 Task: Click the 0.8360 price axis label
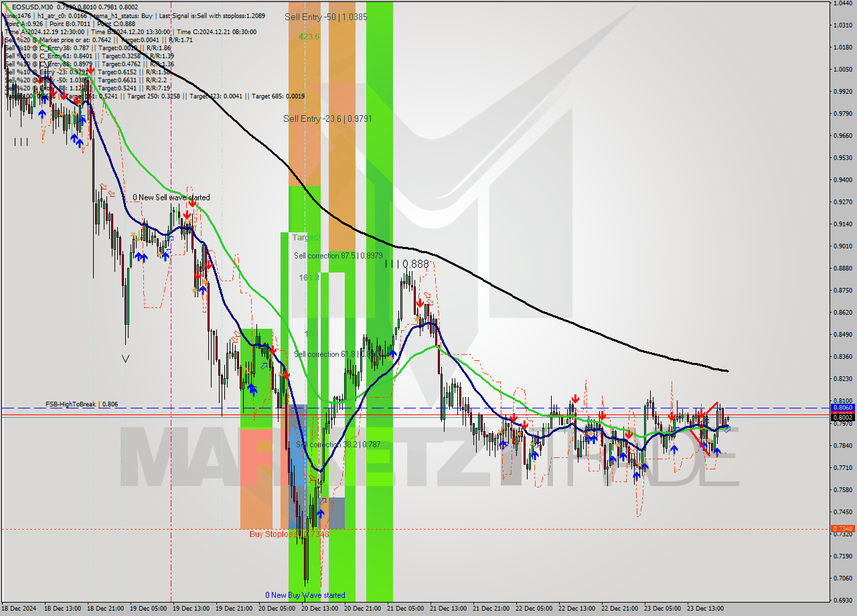(x=842, y=357)
